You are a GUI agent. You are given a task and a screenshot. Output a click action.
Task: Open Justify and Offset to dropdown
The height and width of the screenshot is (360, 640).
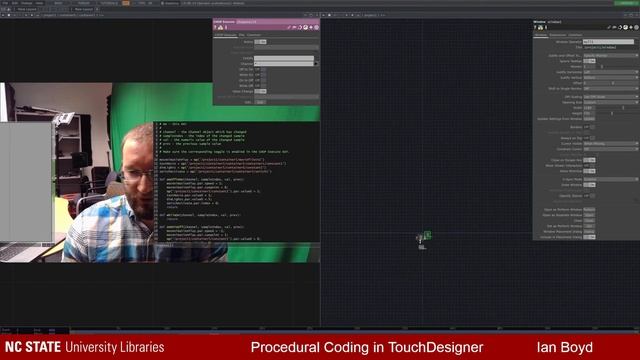[x=611, y=56]
